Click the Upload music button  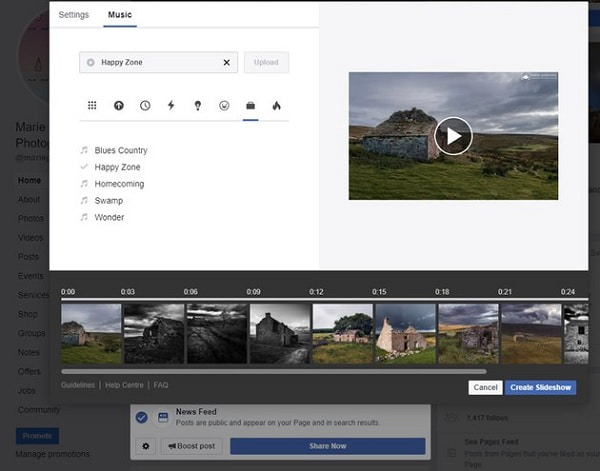click(266, 62)
